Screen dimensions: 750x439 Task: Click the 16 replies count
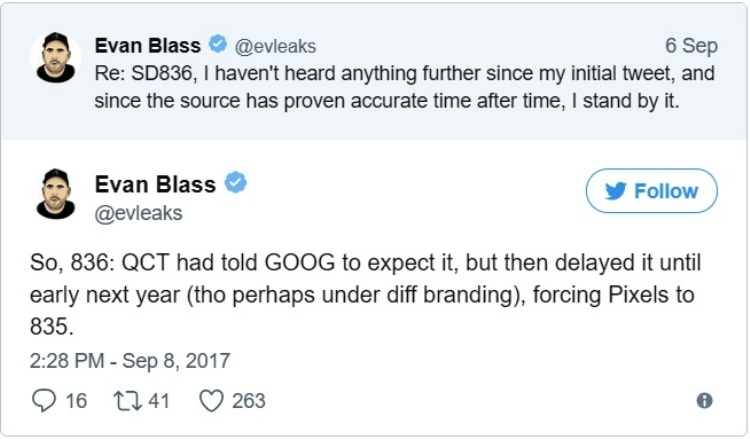click(76, 401)
